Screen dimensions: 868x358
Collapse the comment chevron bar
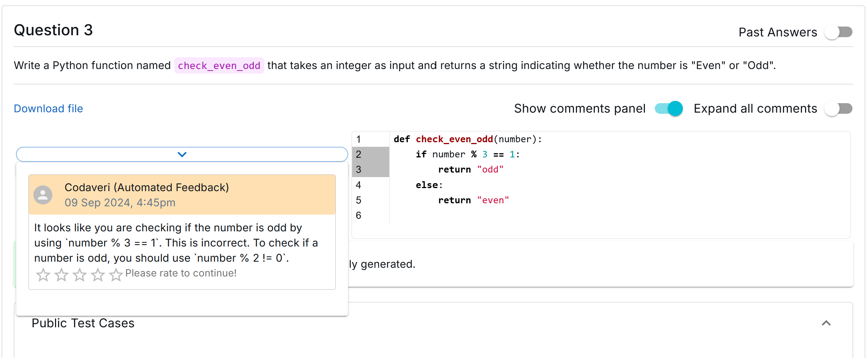point(182,154)
